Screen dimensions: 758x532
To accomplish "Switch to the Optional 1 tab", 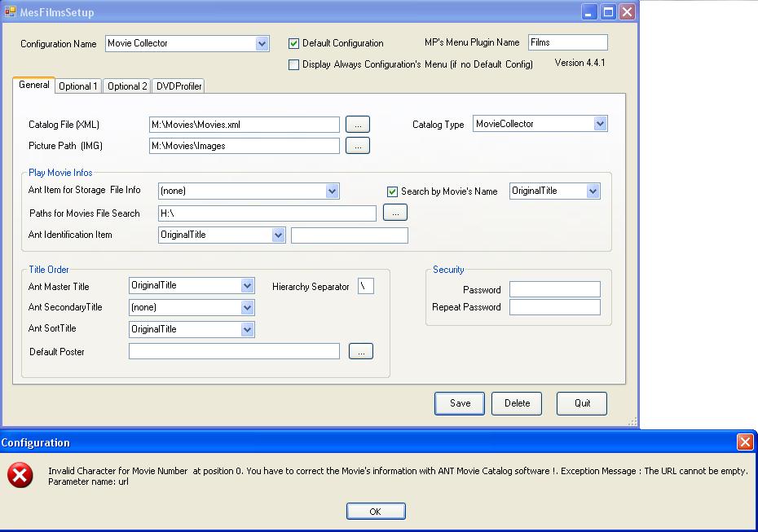I will 78,86.
